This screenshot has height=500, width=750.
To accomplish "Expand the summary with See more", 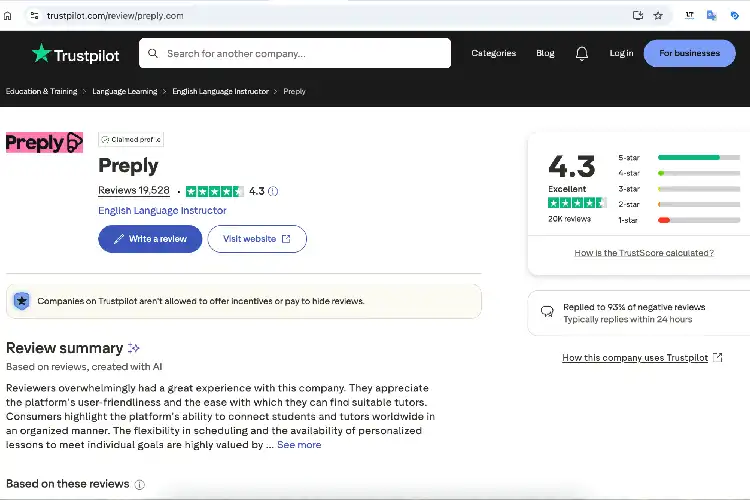I will tap(299, 445).
